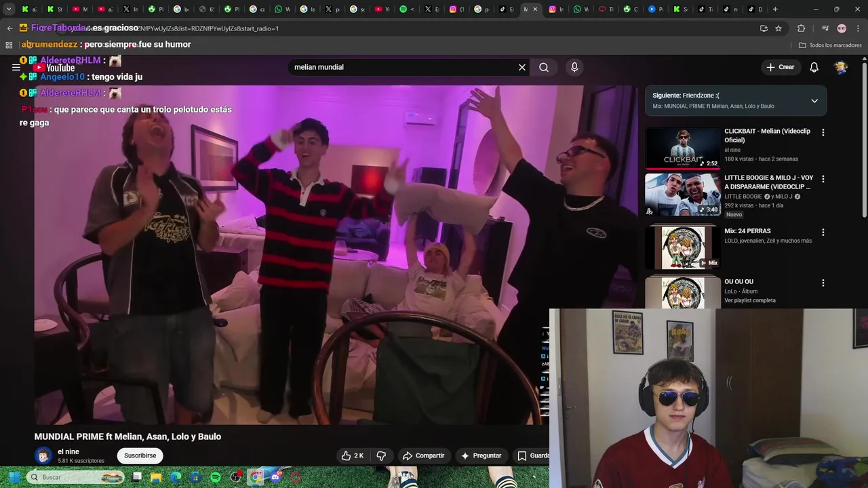Viewport: 868px width, 488px height.
Task: Expand the Siguiente: Friendzone playlist panel
Action: (x=814, y=101)
